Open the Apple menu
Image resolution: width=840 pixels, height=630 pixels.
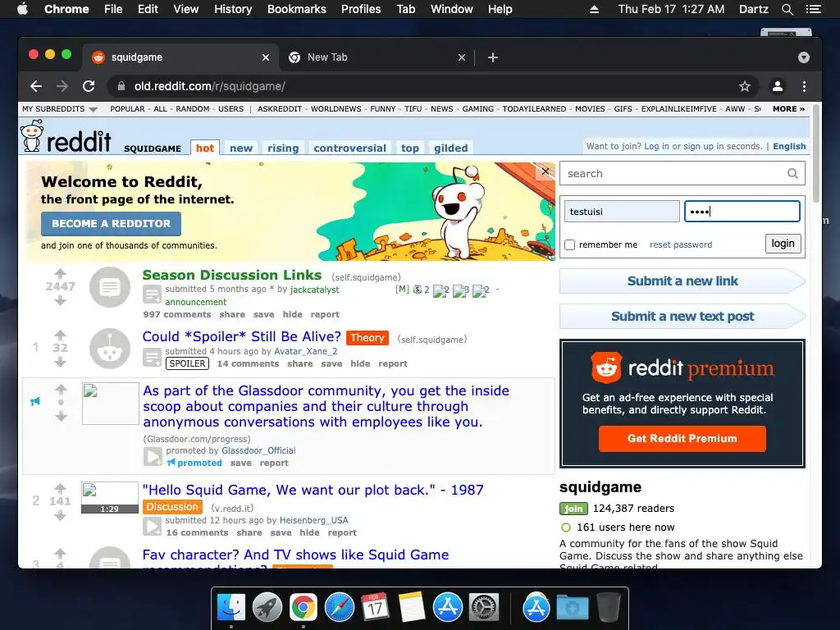(22, 9)
